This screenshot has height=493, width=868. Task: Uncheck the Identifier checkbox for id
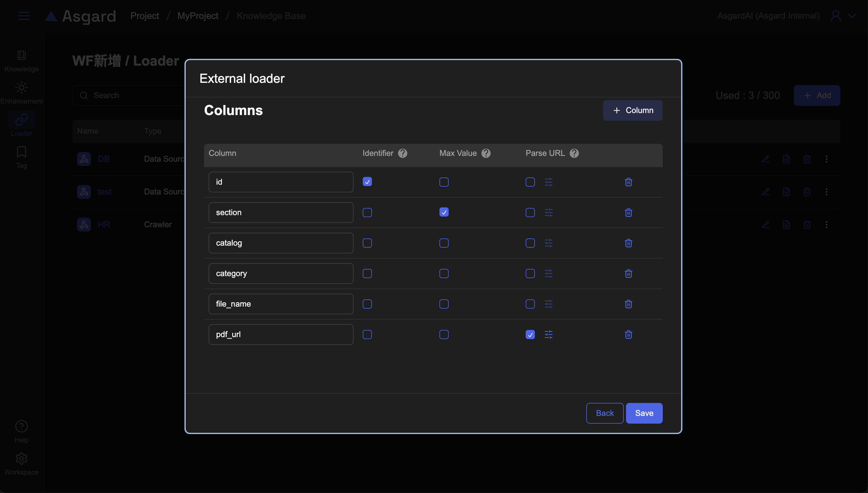point(367,182)
